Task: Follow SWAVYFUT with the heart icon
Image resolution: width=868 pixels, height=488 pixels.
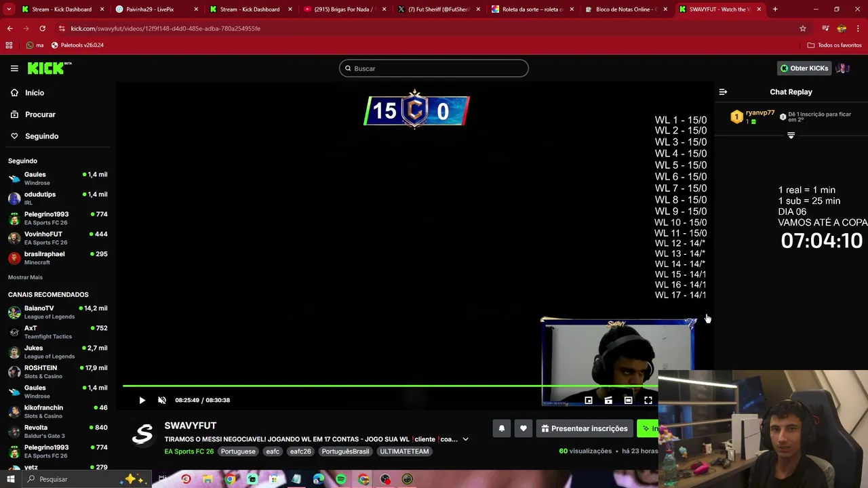Action: coord(523,428)
